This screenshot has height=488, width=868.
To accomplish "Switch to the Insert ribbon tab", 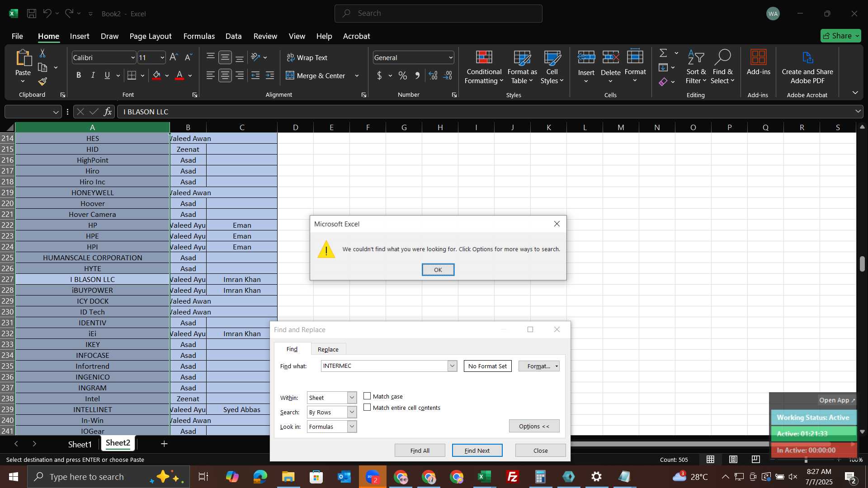I will click(80, 36).
